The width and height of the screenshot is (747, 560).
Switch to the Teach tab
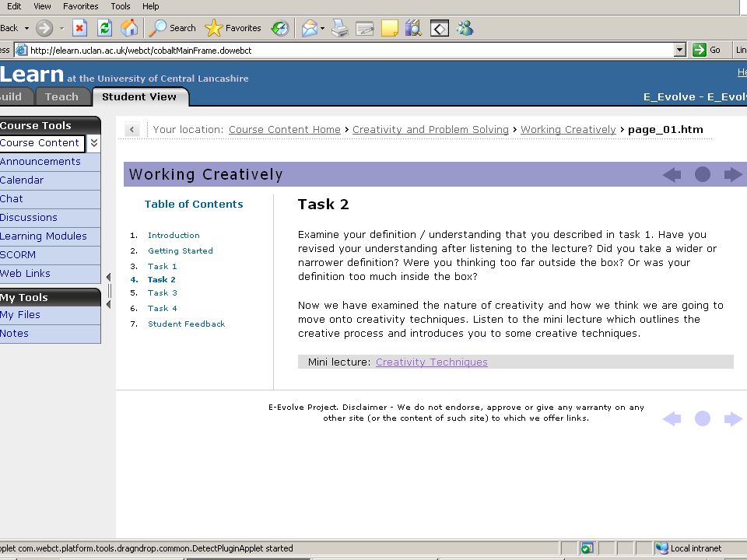click(x=62, y=96)
